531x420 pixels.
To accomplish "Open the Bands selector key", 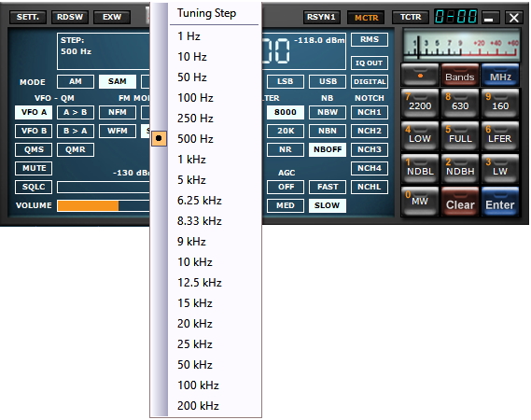I will (460, 75).
